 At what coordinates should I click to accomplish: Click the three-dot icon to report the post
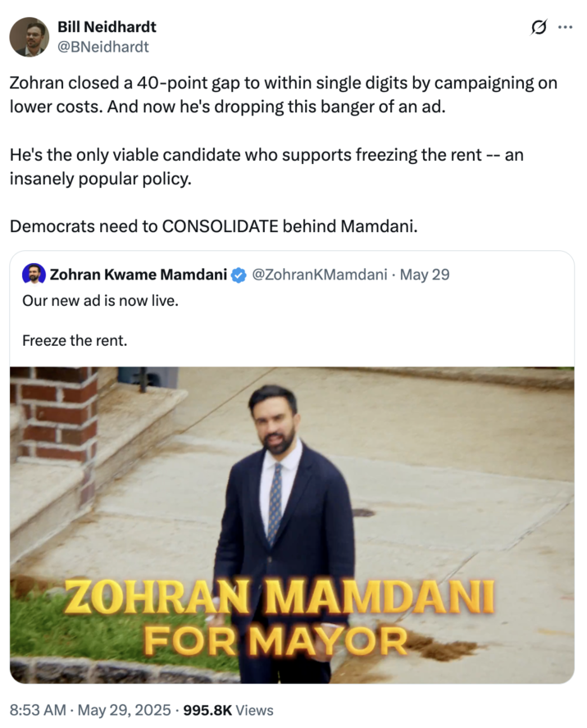pyautogui.click(x=563, y=27)
